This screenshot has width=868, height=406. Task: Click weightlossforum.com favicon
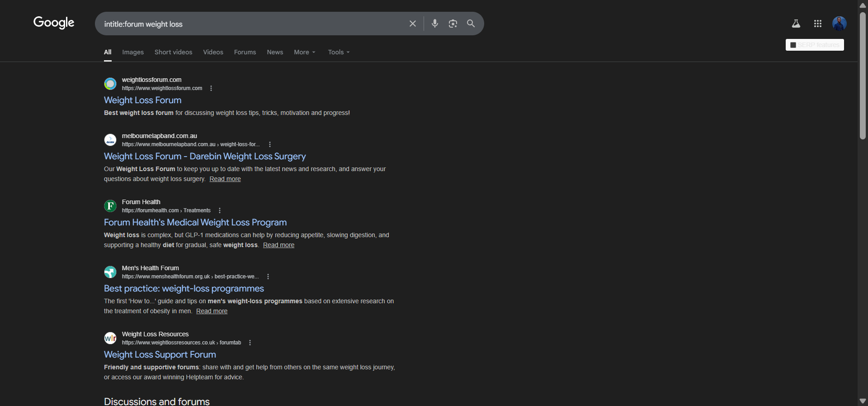(110, 84)
